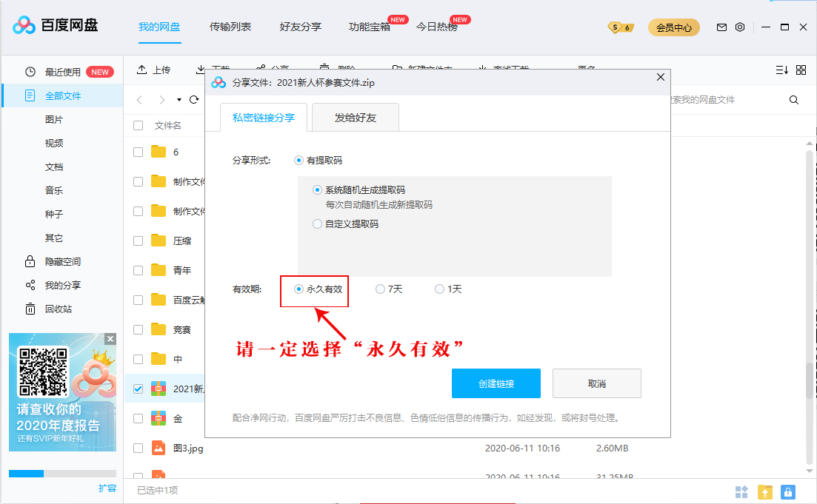
Task: Select the 有提取码 radio option
Action: point(299,161)
